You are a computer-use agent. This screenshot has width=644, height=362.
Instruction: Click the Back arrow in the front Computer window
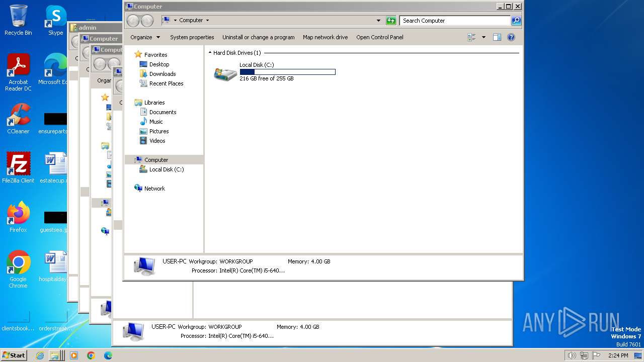tap(133, 21)
